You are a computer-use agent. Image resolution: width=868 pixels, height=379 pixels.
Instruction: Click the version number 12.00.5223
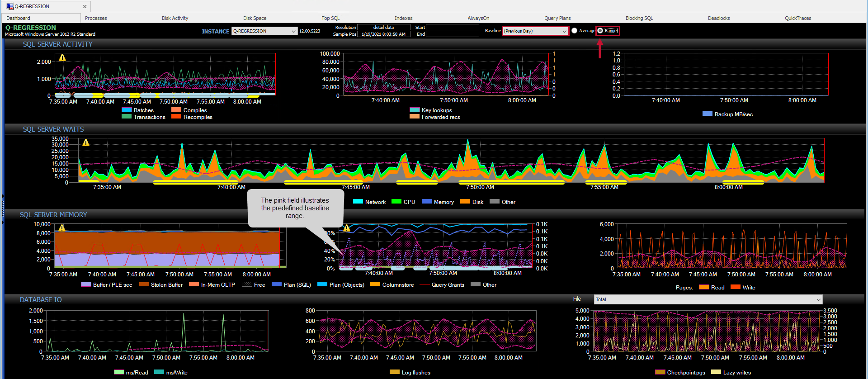pyautogui.click(x=310, y=31)
